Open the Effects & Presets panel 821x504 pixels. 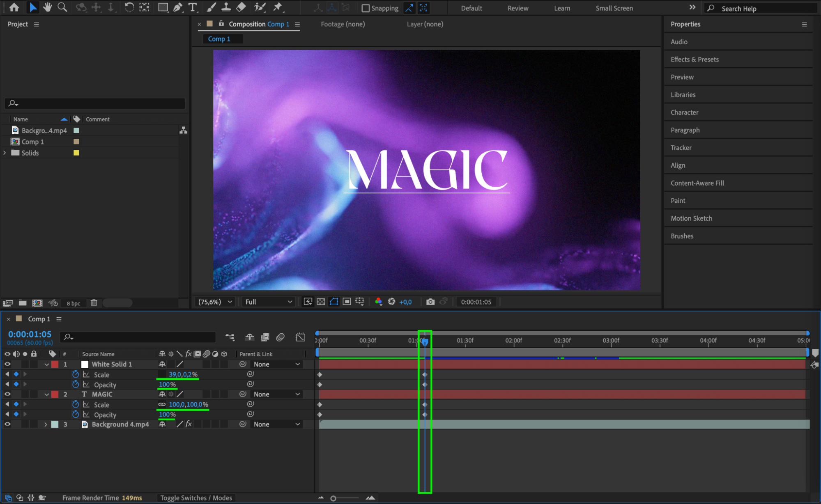695,60
